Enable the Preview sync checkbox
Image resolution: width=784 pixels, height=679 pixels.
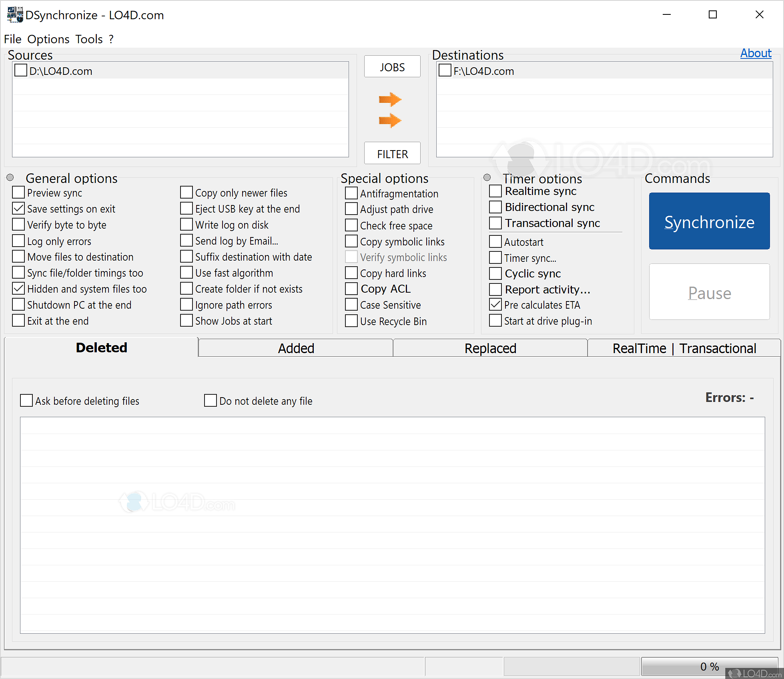click(x=18, y=193)
